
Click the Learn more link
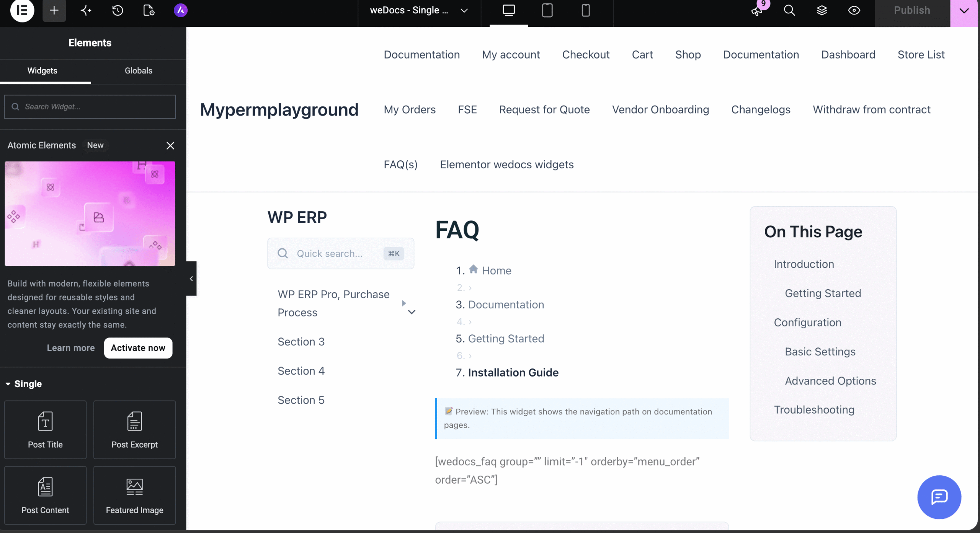(71, 348)
